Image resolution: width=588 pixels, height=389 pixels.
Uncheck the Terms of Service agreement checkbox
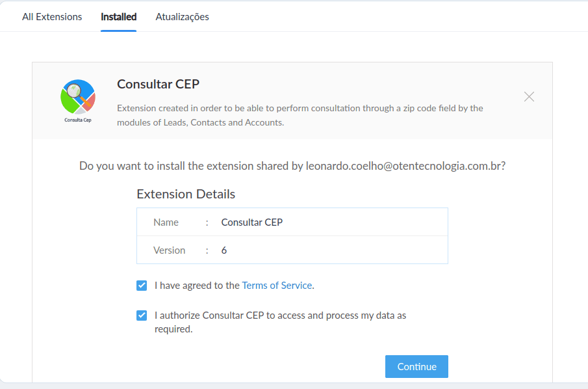[142, 286]
